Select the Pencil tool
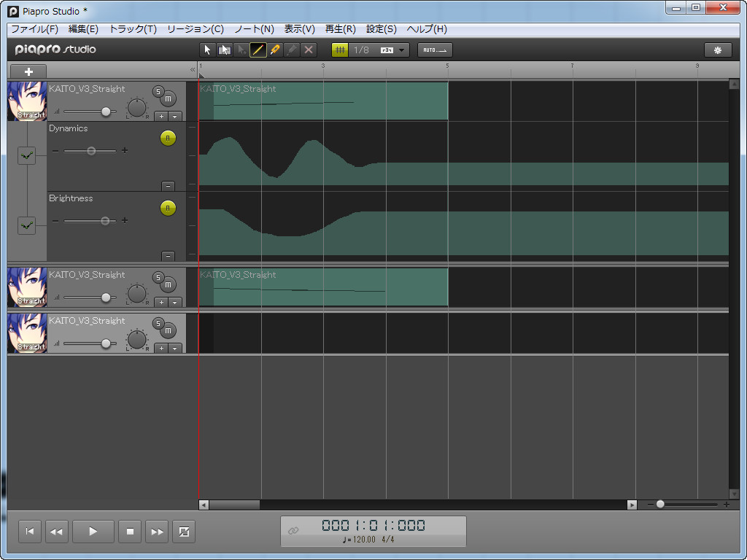 (258, 50)
